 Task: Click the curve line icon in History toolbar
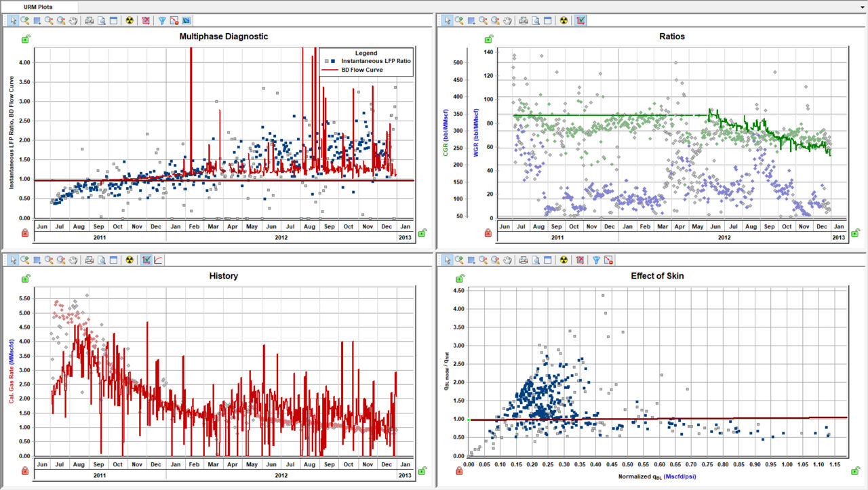click(158, 260)
